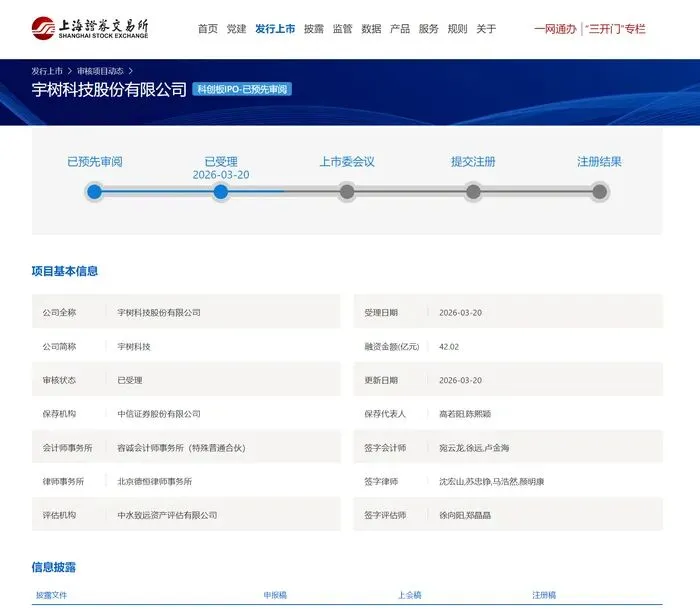Click 审核项目动态 in the breadcrumb
The image size is (700, 610).
point(100,71)
